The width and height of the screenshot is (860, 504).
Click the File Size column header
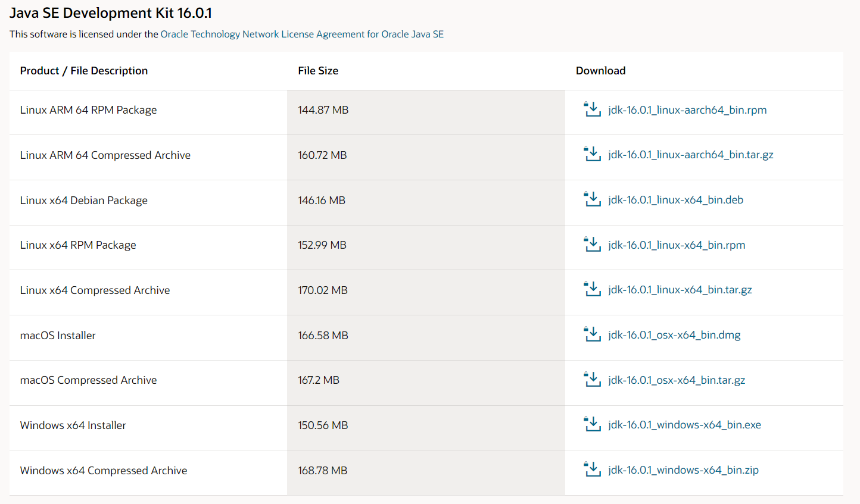(x=318, y=71)
